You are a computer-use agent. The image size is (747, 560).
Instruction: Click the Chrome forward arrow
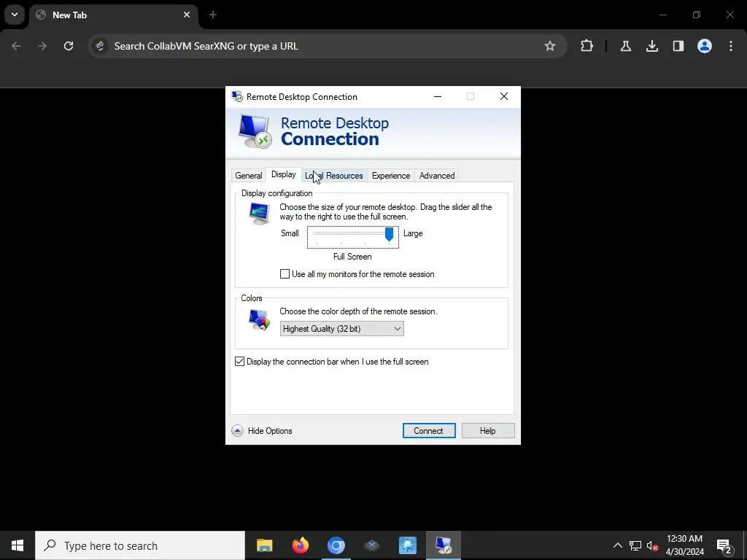(x=42, y=46)
